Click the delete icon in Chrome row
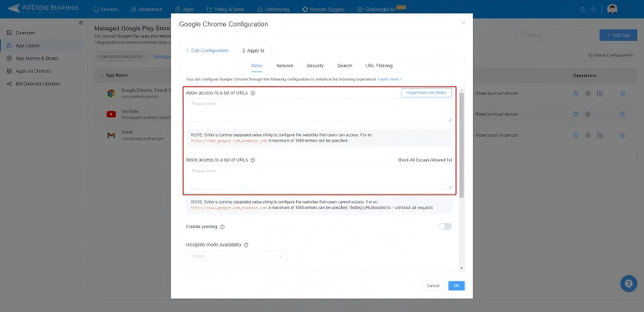Screen dimensions: 644x312 (622, 94)
